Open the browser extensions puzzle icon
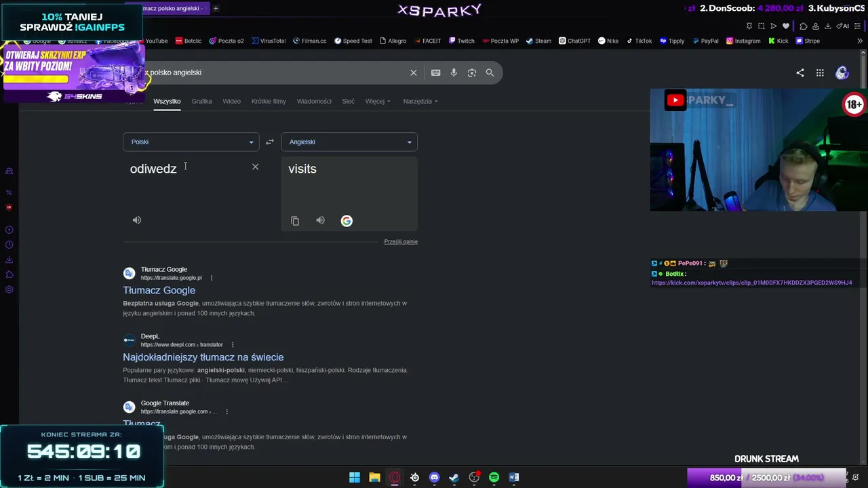Viewport: 868px width, 488px height. [803, 26]
